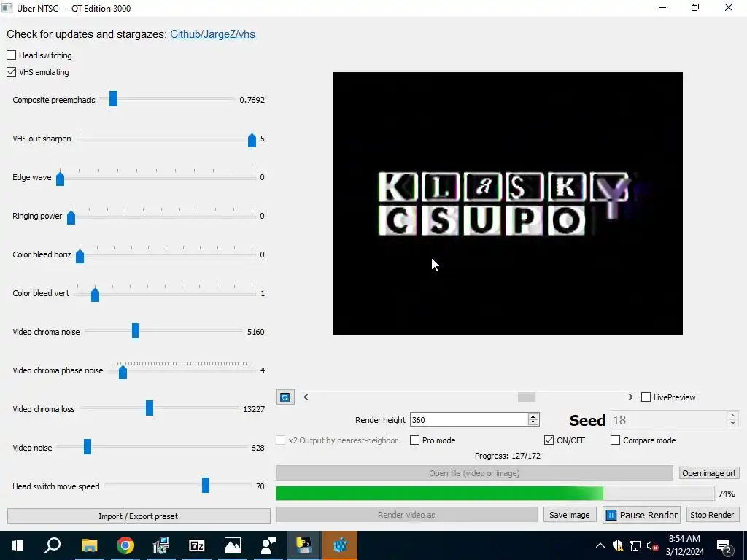Increase Render height with up arrow
The width and height of the screenshot is (747, 560).
tap(533, 416)
